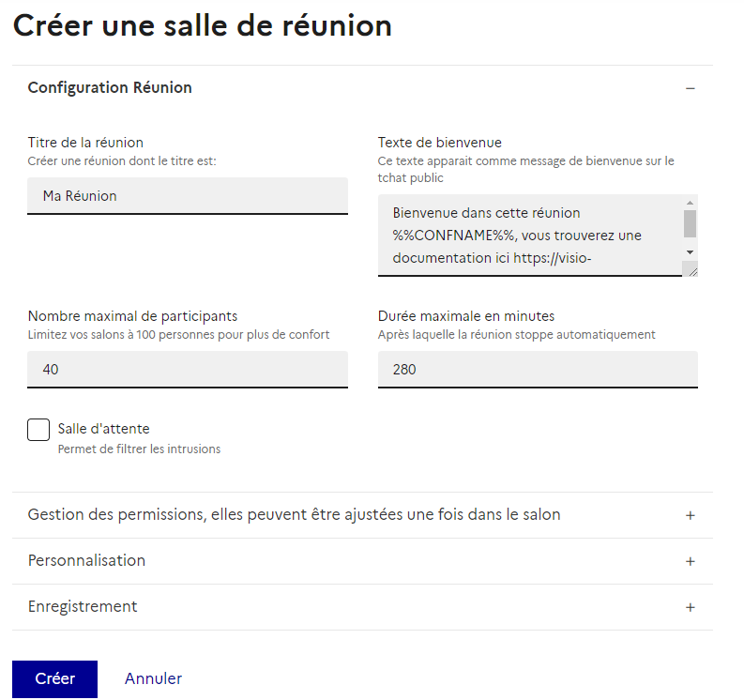This screenshot has width=744, height=700.
Task: Click the welcome text scrollbar thumb
Action: [690, 223]
